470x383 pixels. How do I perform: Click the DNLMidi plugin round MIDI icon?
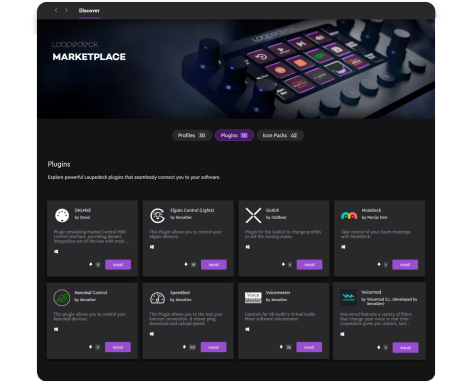click(x=62, y=215)
